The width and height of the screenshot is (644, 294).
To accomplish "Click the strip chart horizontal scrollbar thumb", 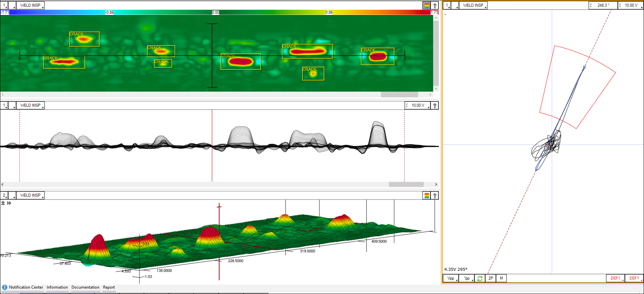I will click(406, 184).
